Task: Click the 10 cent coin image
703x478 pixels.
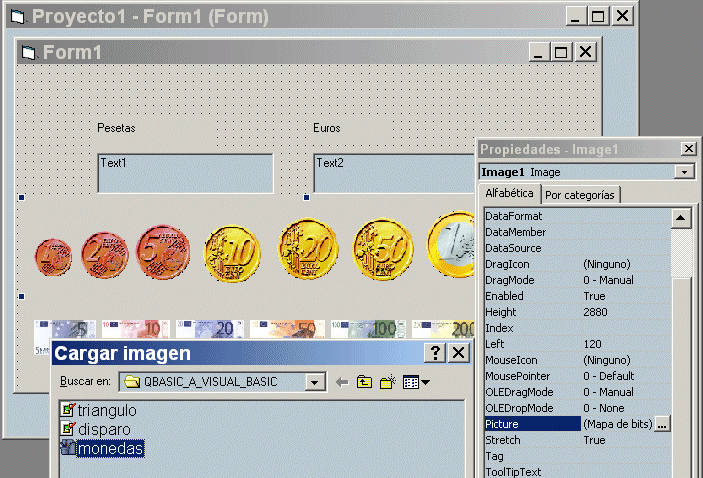Action: (232, 254)
